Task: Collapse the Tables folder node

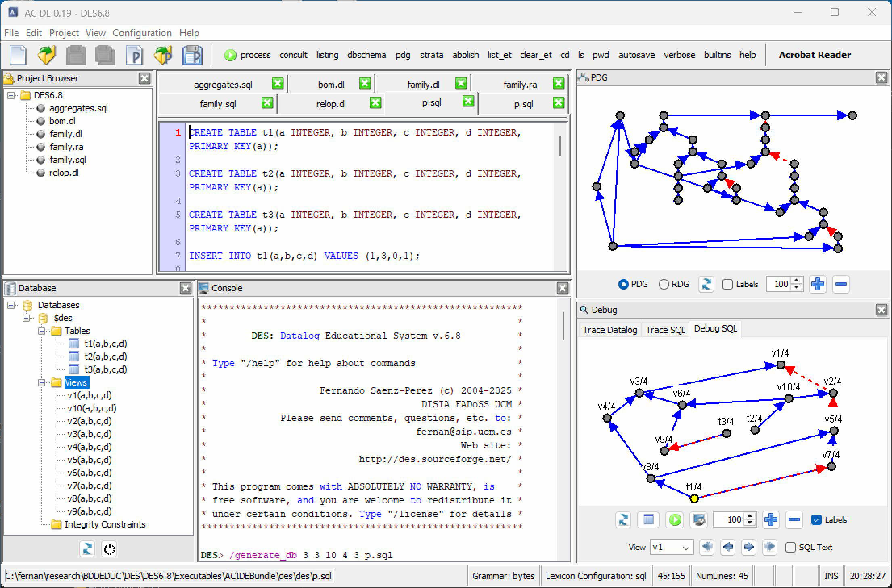Action: pos(41,331)
